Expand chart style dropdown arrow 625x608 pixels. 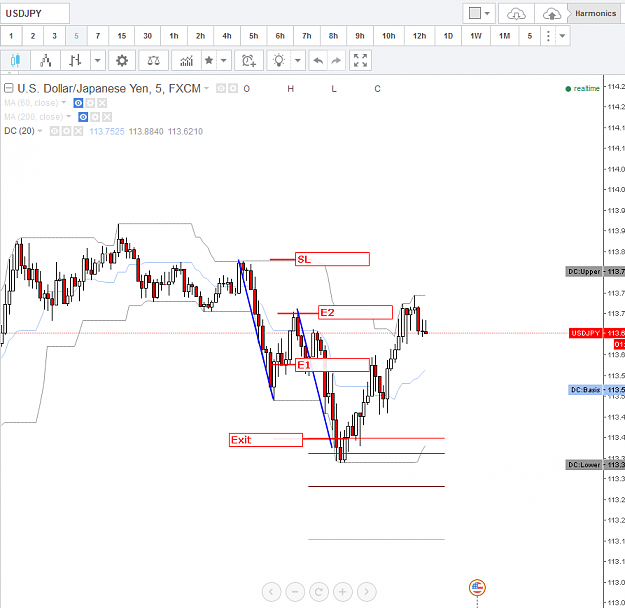(98, 61)
